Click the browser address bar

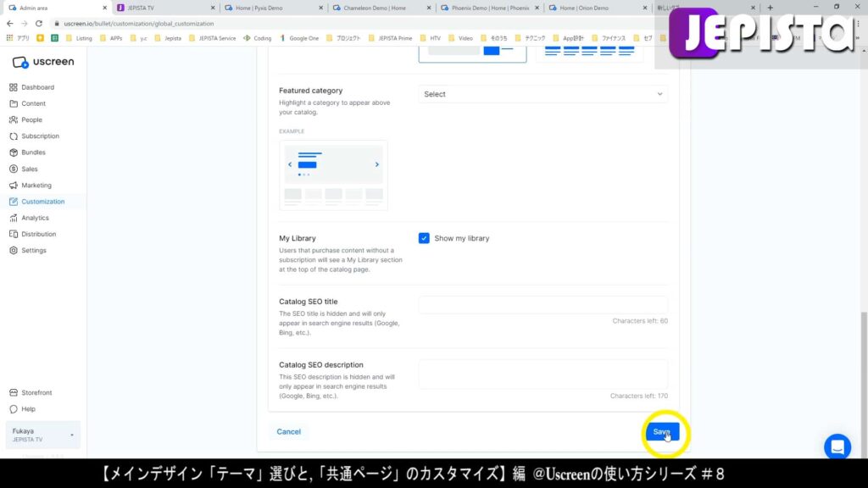tap(354, 24)
